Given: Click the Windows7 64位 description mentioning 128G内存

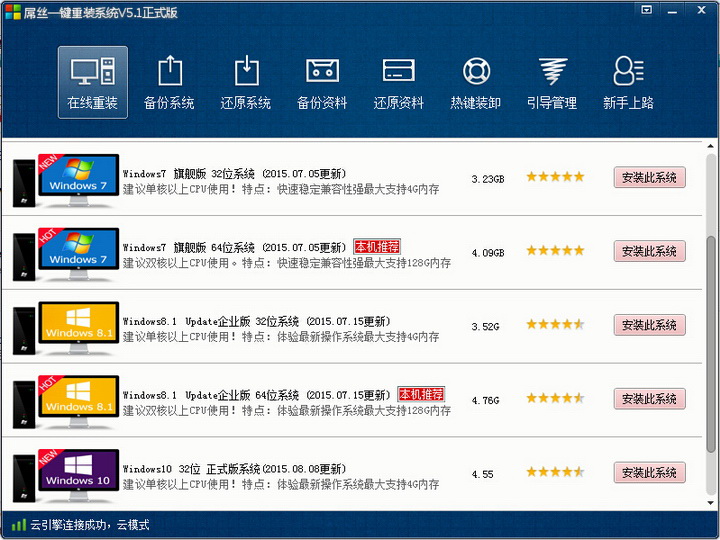Looking at the screenshot, I should (287, 263).
